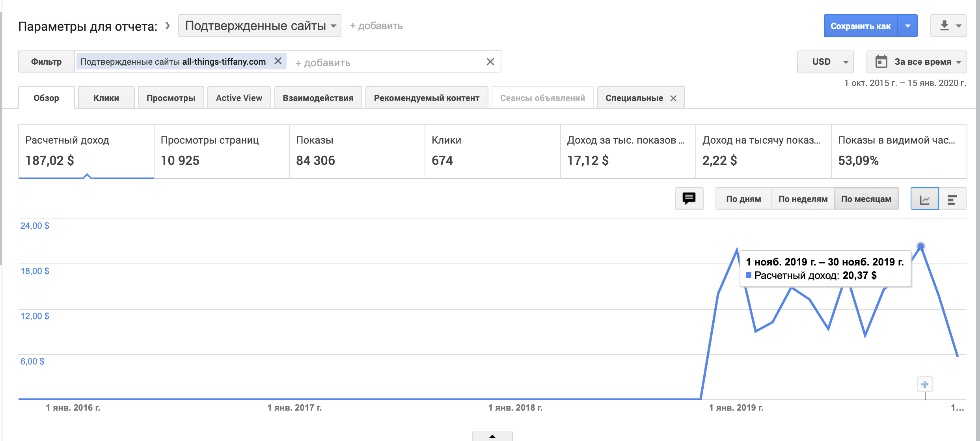980x441 pixels.
Task: Open the annotations comment icon
Action: coord(689,198)
